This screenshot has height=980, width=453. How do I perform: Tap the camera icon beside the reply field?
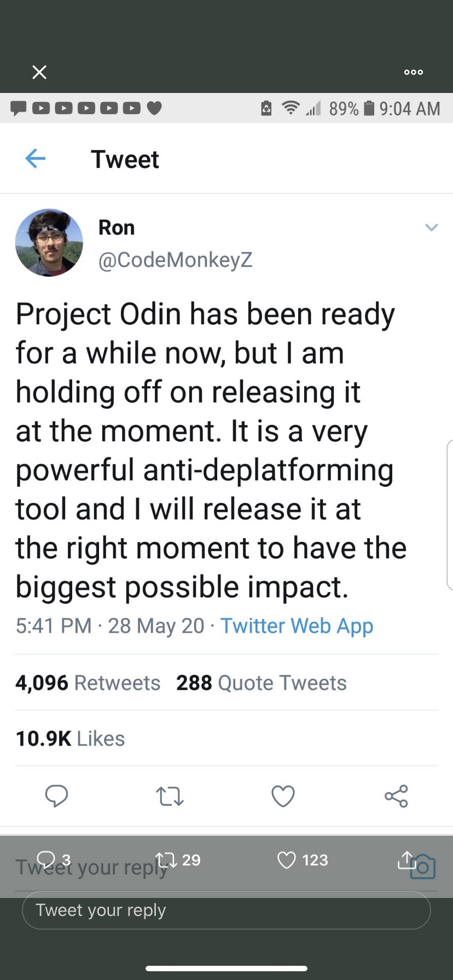pyautogui.click(x=423, y=867)
